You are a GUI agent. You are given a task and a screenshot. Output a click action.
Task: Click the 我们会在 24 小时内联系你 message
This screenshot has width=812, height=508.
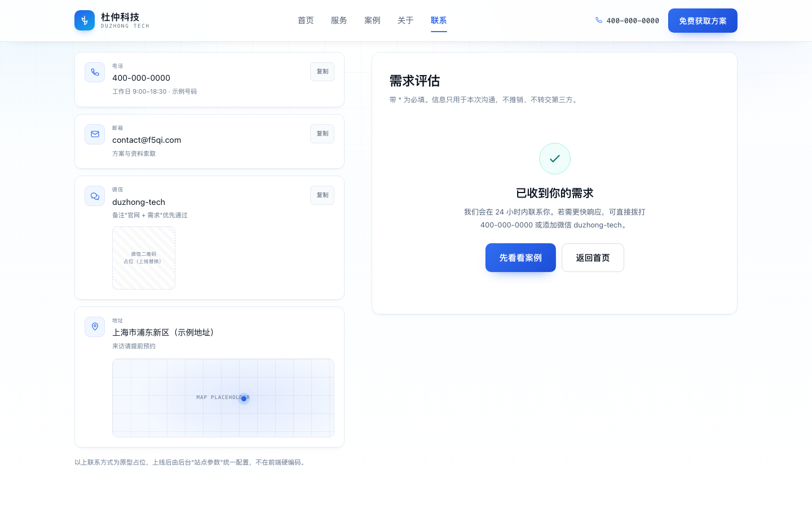(x=555, y=218)
